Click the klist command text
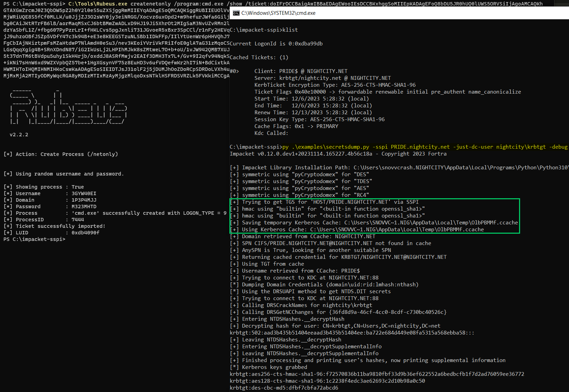 tap(289, 30)
